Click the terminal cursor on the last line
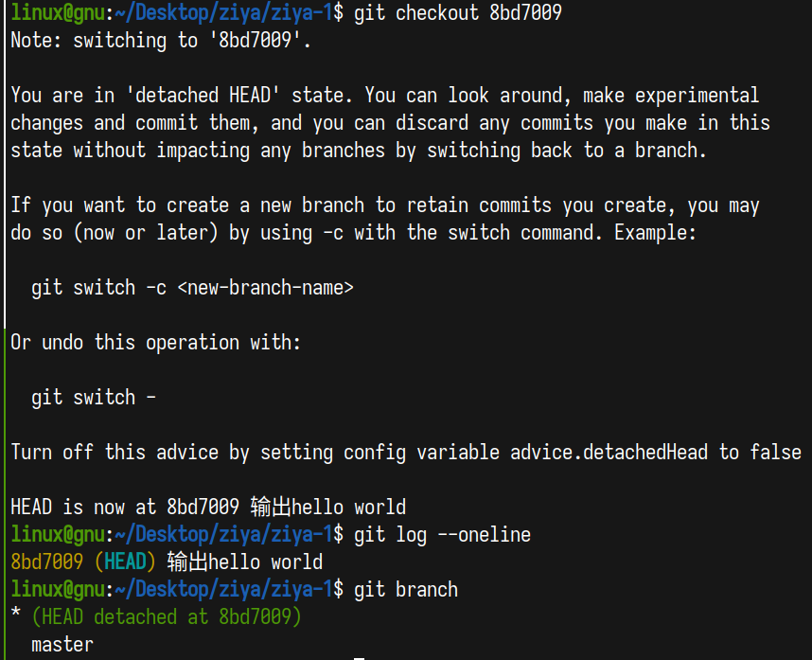The image size is (812, 660). [360, 655]
